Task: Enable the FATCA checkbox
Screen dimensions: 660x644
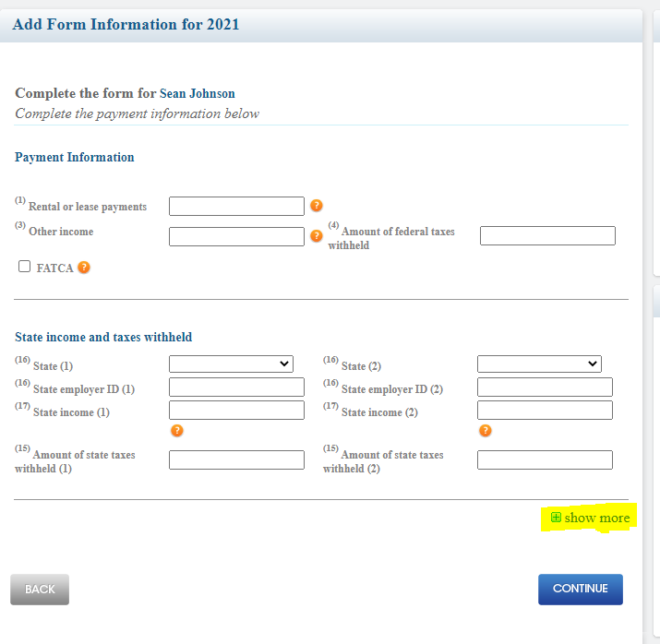Action: (25, 267)
